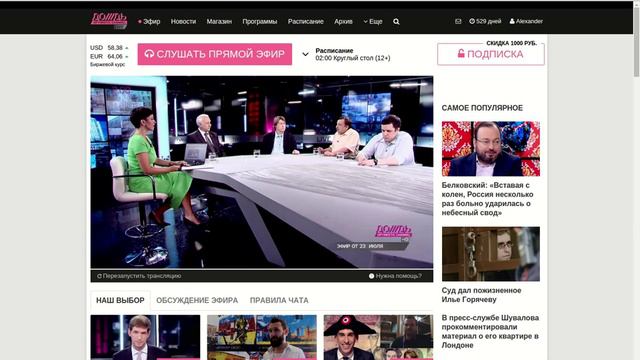Select the Наш выбор tab
The image size is (640, 360).
pos(120,300)
